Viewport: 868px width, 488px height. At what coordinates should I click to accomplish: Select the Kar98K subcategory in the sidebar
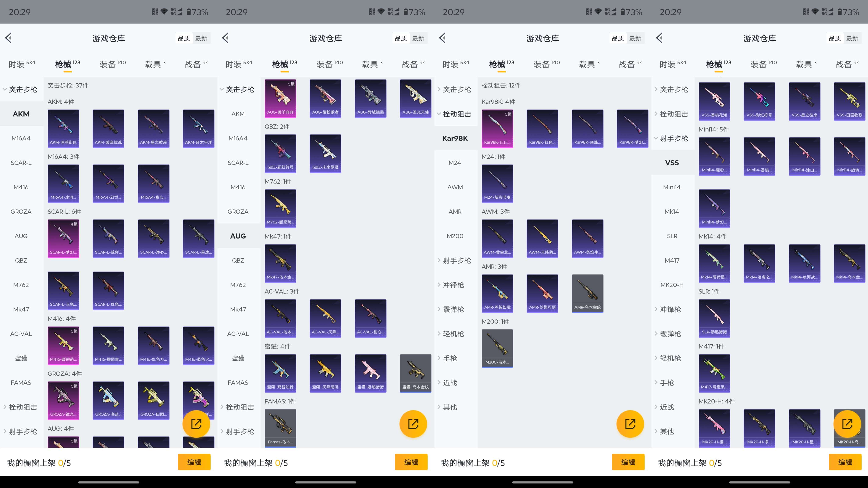coord(455,138)
